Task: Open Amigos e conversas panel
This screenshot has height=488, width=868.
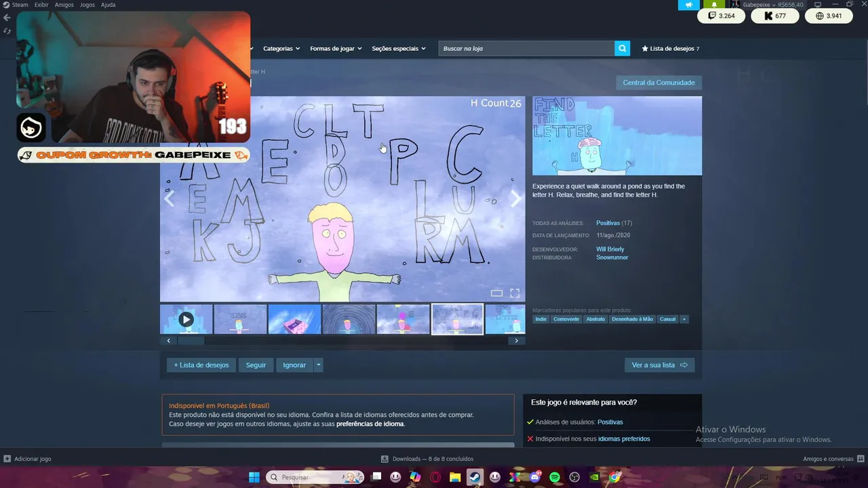Action: click(833, 459)
